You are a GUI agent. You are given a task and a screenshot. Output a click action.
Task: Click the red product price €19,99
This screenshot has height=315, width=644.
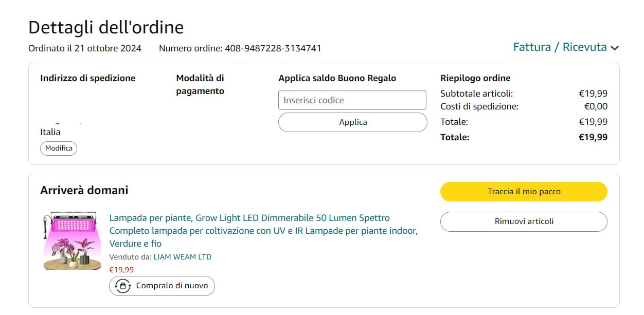[x=121, y=269]
